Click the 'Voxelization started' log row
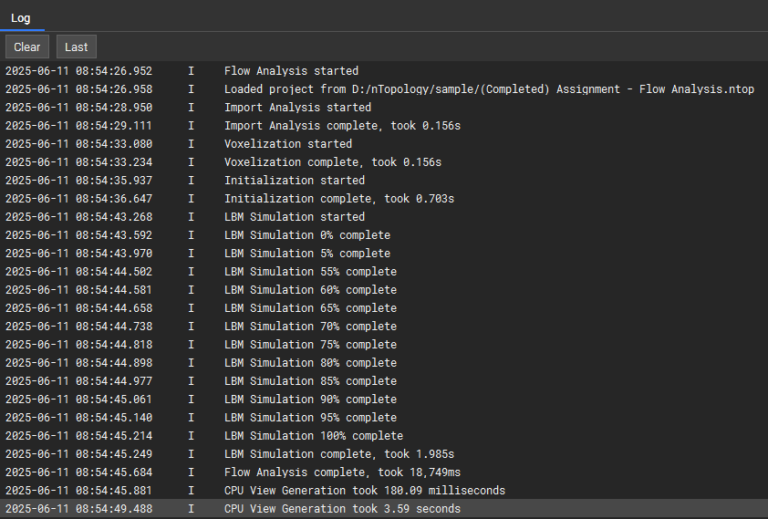The image size is (768, 519). [x=288, y=144]
